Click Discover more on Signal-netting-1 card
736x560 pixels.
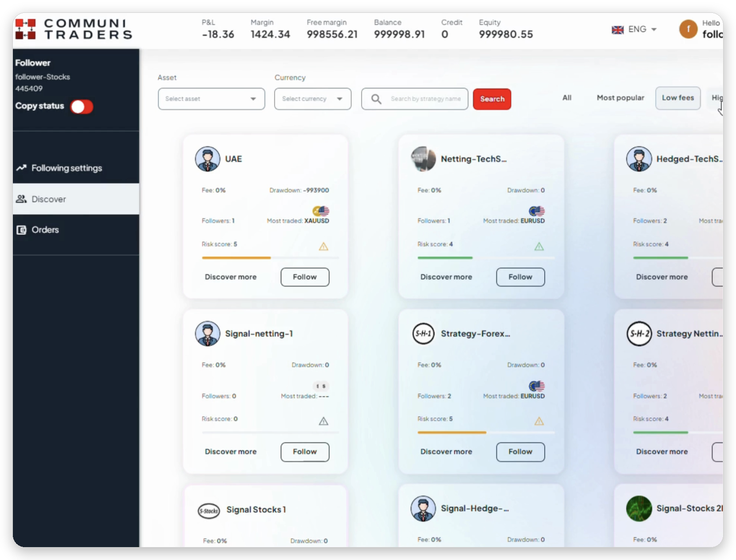(231, 452)
